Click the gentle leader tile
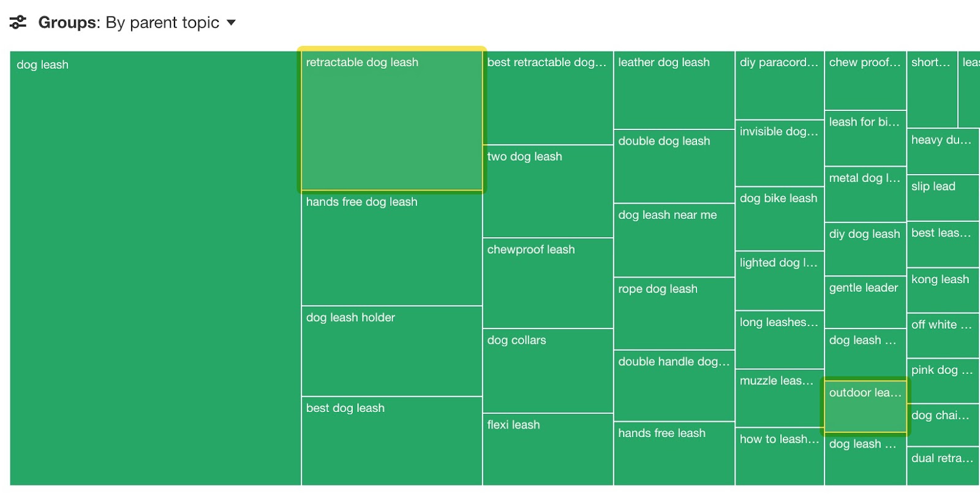Viewport: 980px width, 499px height. click(x=865, y=300)
